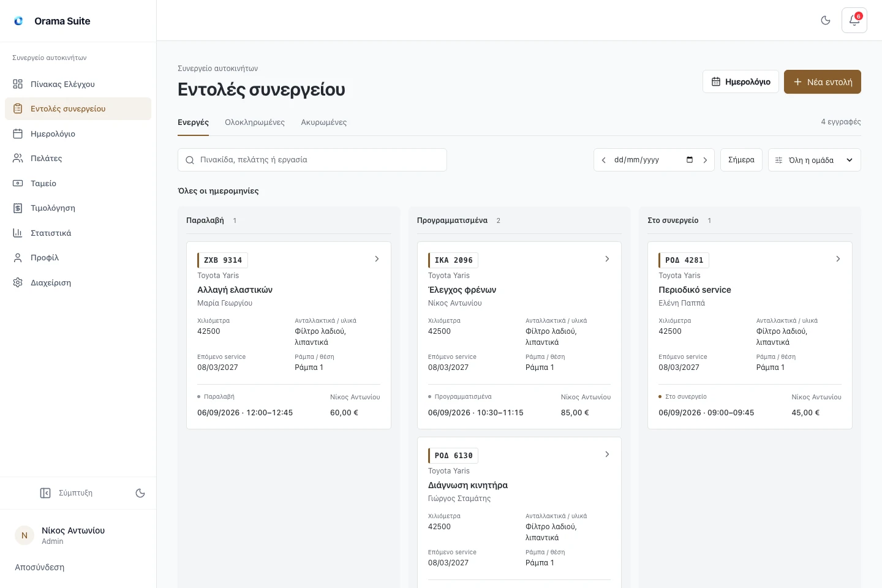
Task: Open the Περιοδικό service order title
Action: tap(695, 290)
